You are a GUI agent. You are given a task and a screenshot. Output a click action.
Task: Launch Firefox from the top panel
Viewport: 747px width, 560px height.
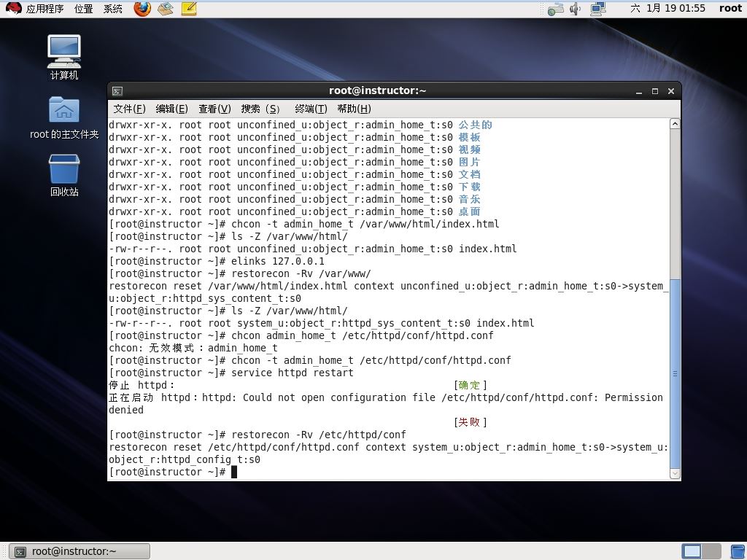click(142, 8)
